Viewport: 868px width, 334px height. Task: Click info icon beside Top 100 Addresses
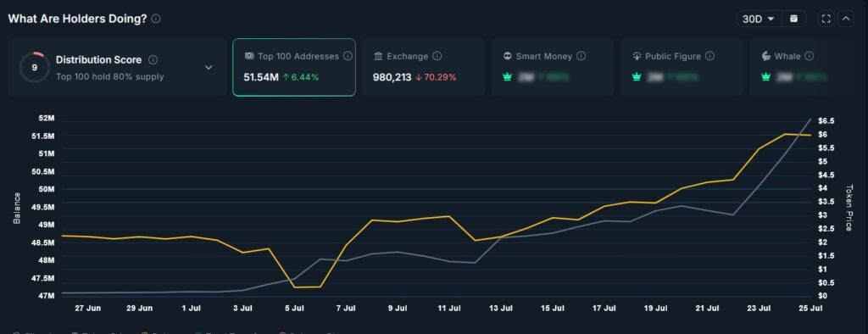(x=348, y=56)
